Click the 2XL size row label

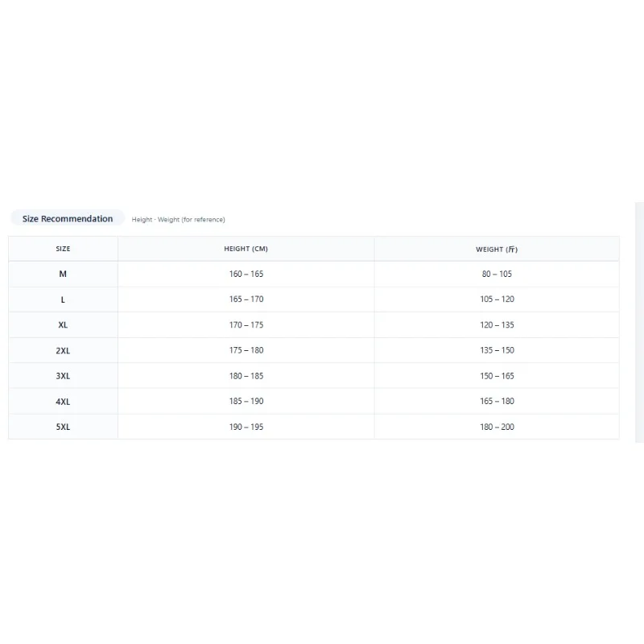point(63,351)
